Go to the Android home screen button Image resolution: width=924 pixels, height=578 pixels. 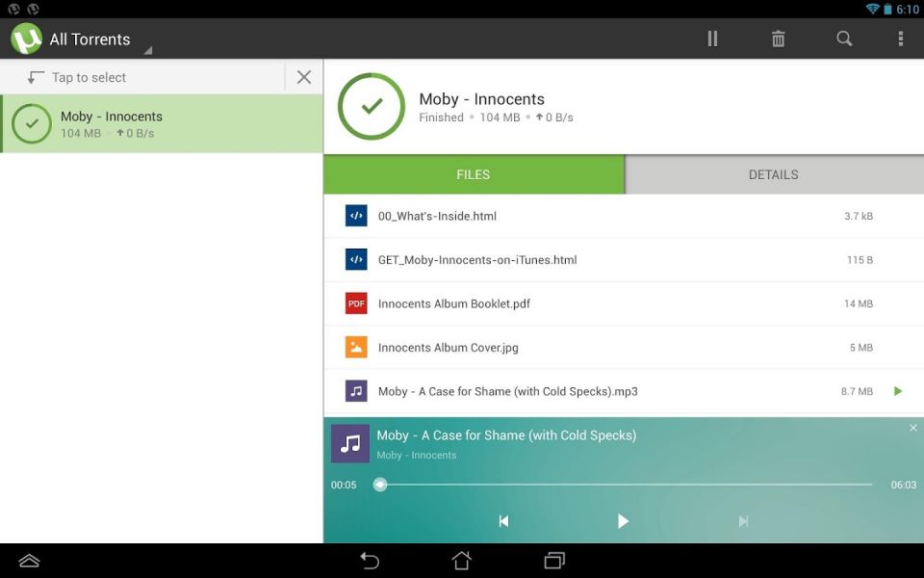coord(461,561)
